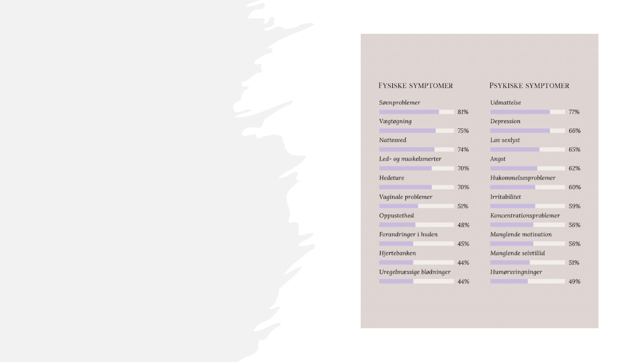The width and height of the screenshot is (644, 362).
Task: Select the Uregelmæssige blødninger label
Action: click(x=415, y=272)
